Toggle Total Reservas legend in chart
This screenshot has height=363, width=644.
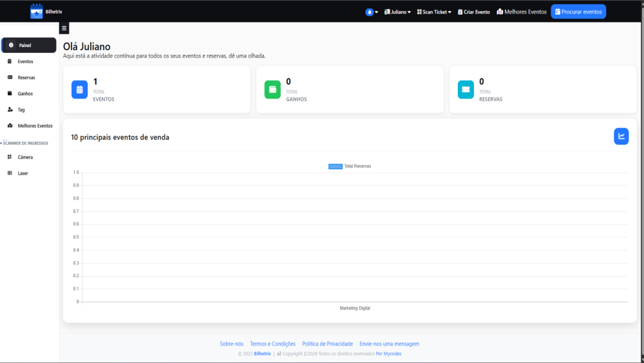pyautogui.click(x=350, y=166)
